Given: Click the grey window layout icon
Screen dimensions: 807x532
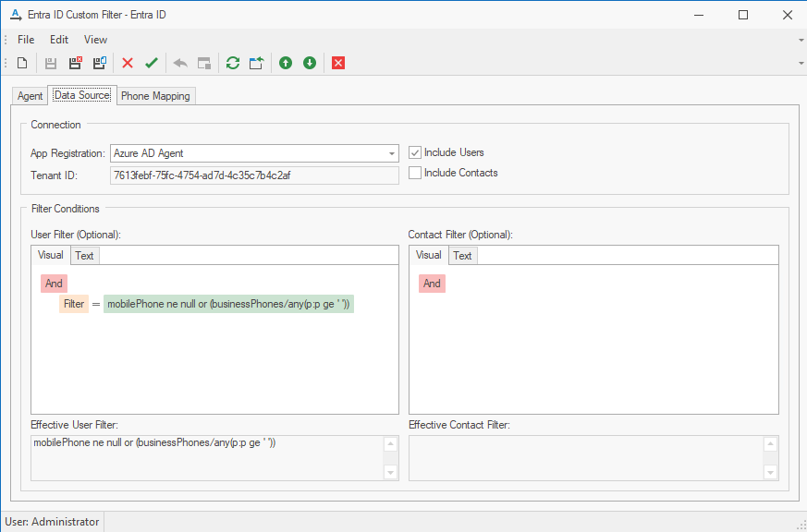Looking at the screenshot, I should pyautogui.click(x=204, y=63).
